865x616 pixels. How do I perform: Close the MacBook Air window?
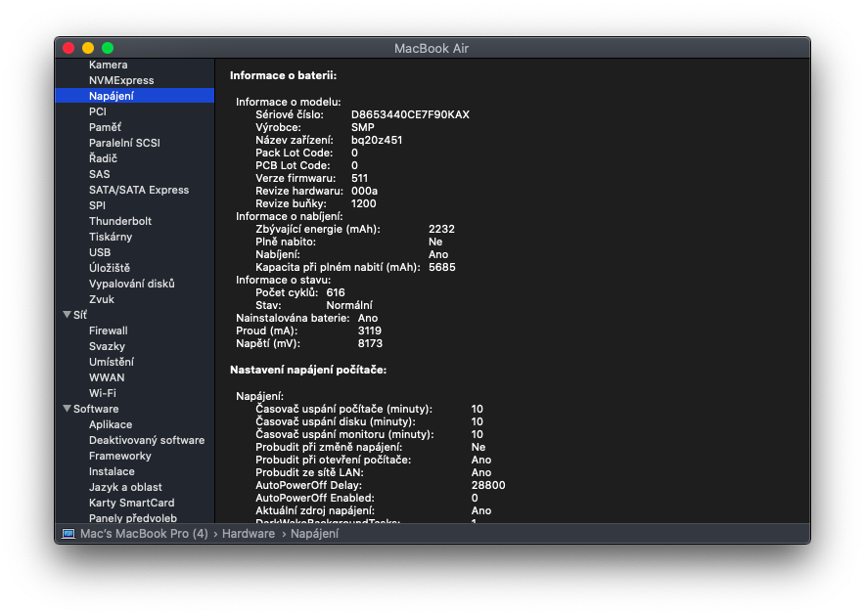coord(68,48)
